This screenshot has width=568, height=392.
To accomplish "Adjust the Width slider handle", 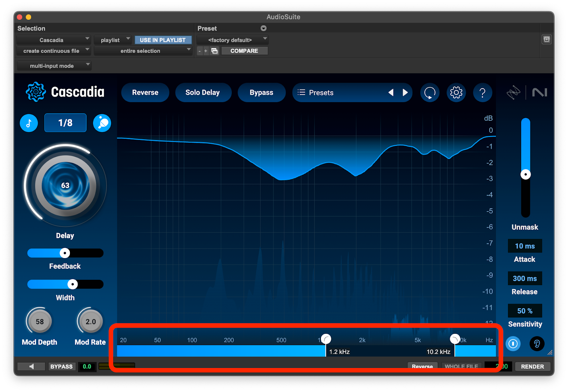I will [x=73, y=284].
